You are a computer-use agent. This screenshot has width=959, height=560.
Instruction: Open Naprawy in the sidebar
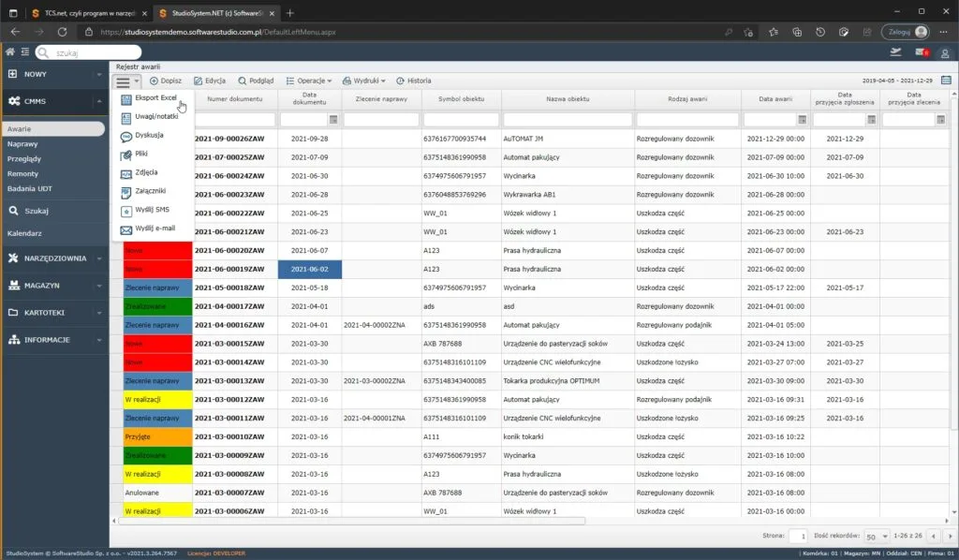22,144
